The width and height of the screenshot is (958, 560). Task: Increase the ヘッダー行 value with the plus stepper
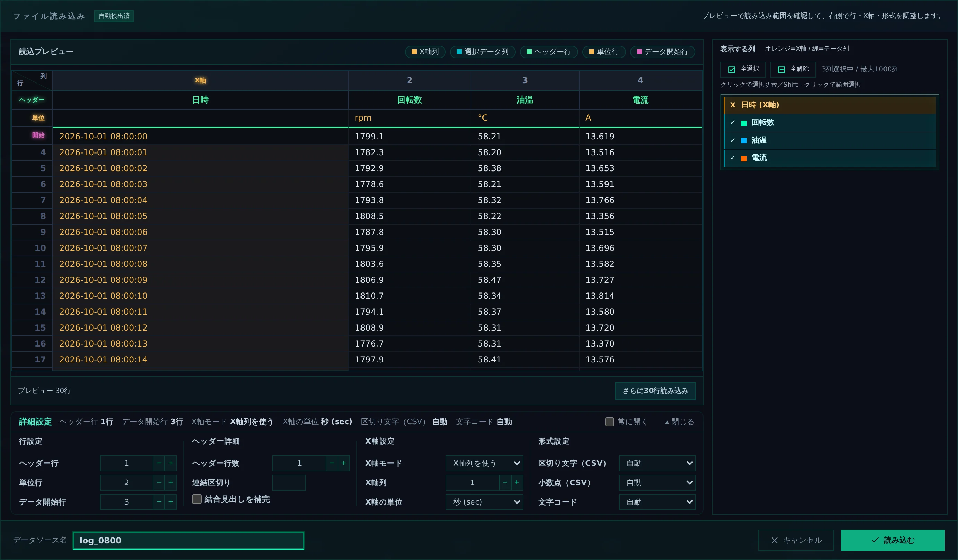171,463
